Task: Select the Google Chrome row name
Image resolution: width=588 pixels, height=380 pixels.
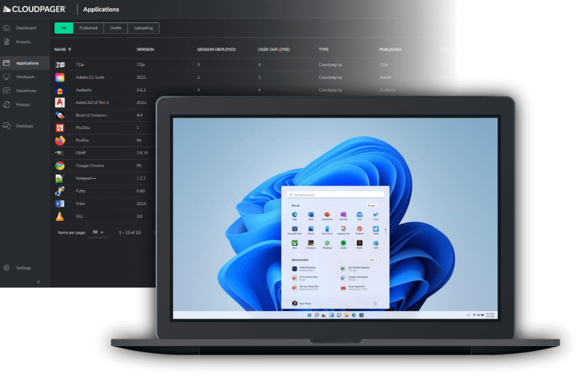Action: pos(90,166)
